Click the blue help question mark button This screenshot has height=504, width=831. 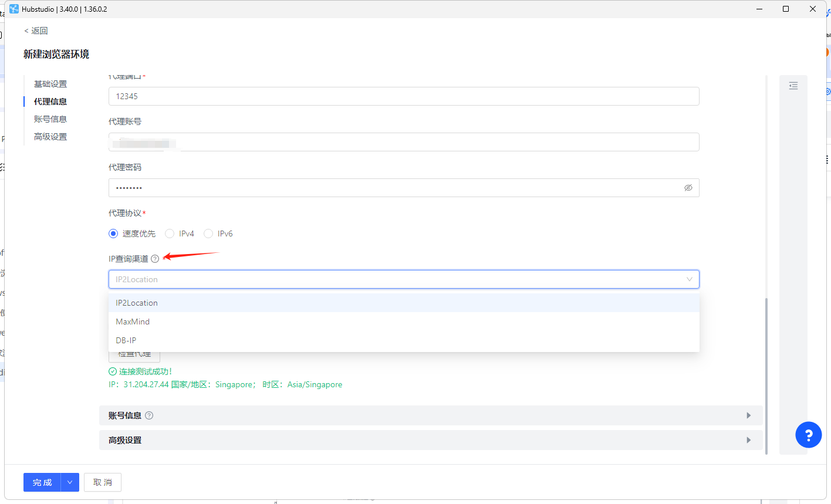pos(808,435)
